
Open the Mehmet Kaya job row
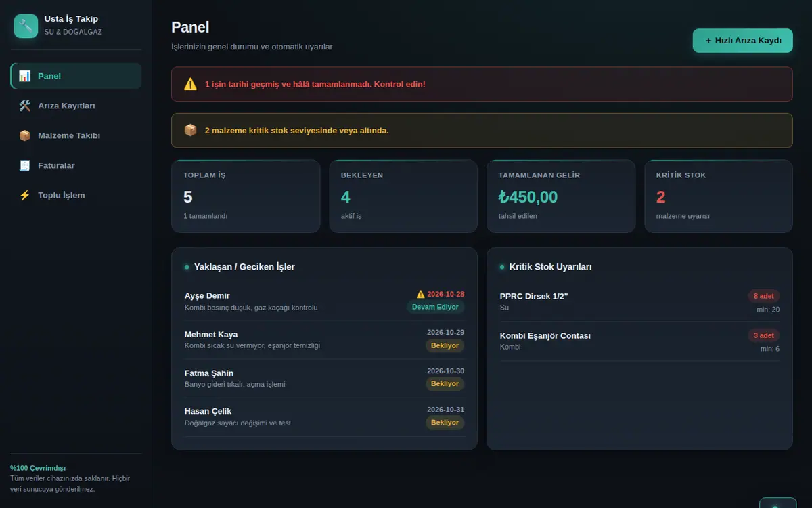pos(324,339)
